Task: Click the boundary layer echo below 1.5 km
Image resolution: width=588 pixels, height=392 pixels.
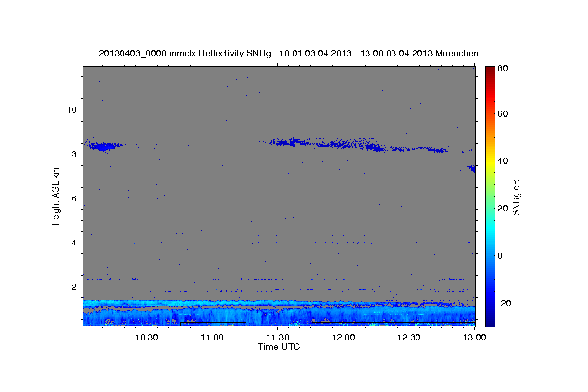Action: 279,313
